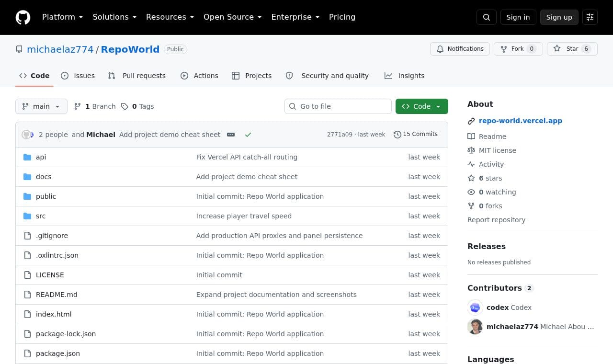Expand the Solutions menu
Screen dimensions: 613x364
tap(114, 17)
